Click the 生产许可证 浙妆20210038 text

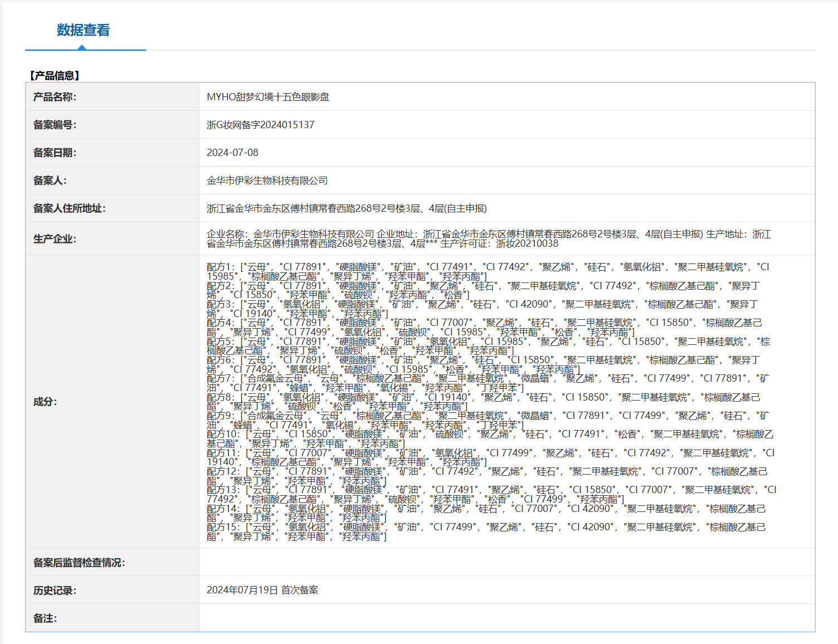click(499, 243)
